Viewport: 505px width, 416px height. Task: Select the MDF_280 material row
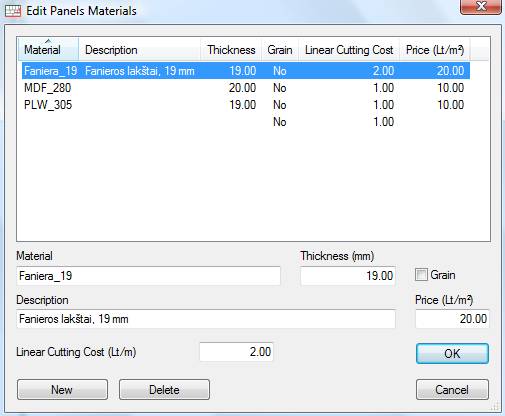(x=246, y=88)
